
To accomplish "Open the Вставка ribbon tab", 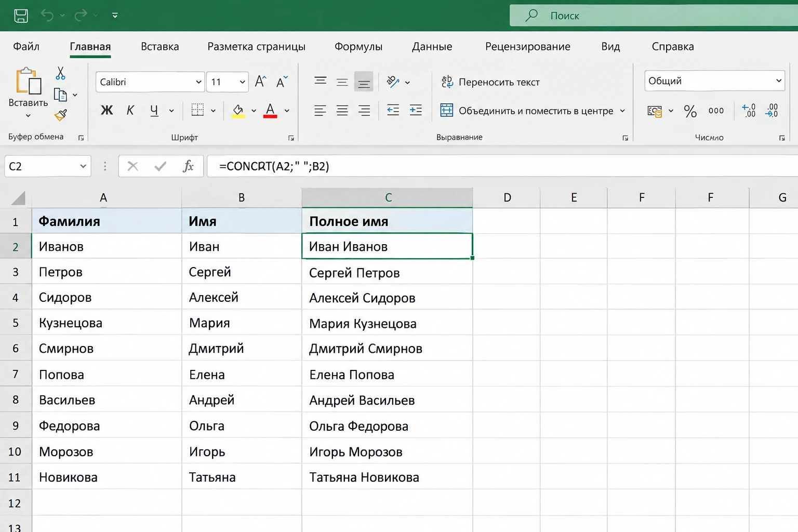I will pos(160,47).
